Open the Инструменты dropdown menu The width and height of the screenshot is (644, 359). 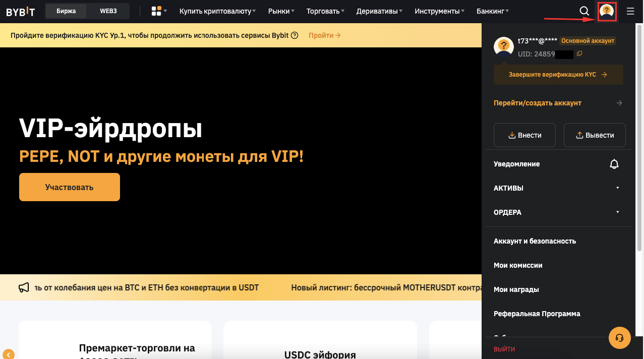point(440,11)
